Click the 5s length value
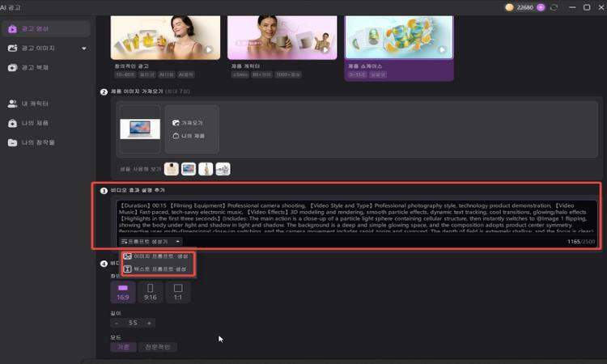The height and width of the screenshot is (364, 607). (x=133, y=323)
